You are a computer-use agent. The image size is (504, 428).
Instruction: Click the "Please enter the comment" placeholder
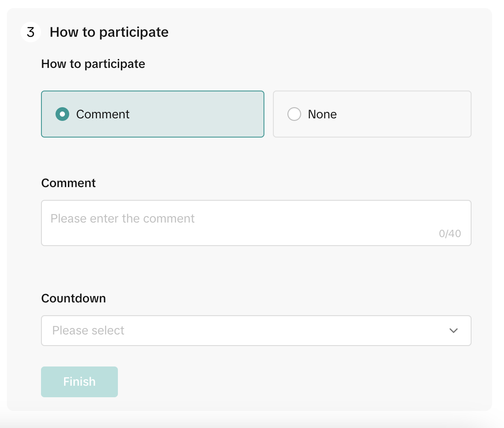[x=123, y=219]
